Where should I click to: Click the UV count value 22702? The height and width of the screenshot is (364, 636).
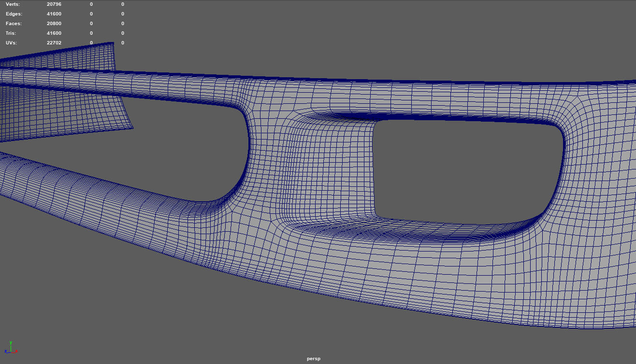click(x=54, y=43)
